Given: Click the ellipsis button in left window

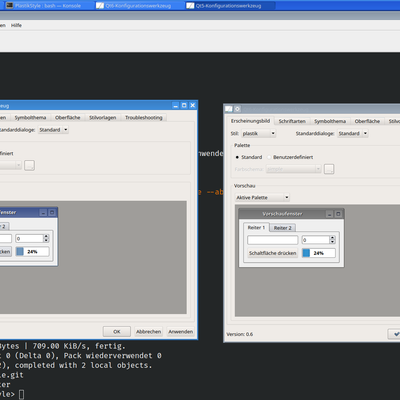Looking at the screenshot, I should click(29, 165).
